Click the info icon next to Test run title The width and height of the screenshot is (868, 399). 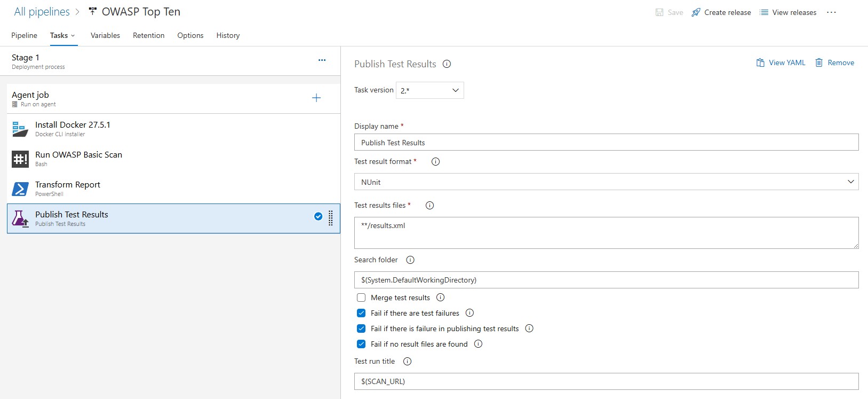tap(408, 362)
